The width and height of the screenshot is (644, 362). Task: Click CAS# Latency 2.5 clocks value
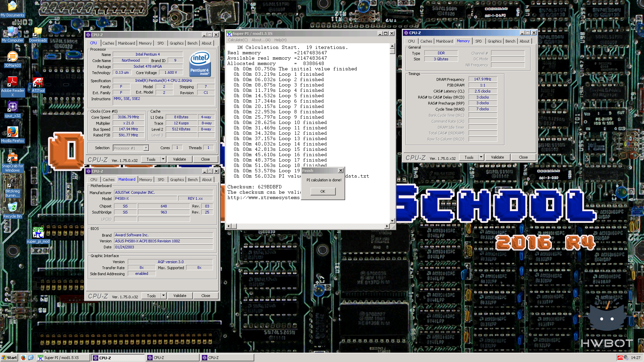pos(482,91)
